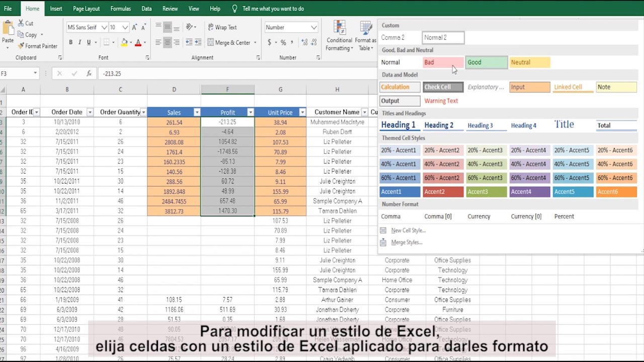This screenshot has height=362, width=644.
Task: Apply the Bad cell style
Action: (x=443, y=62)
